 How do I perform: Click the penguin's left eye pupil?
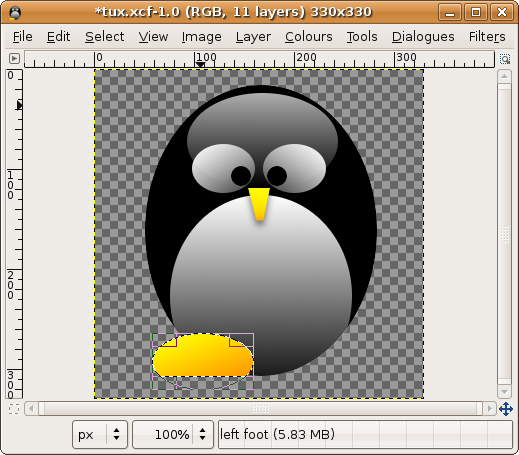241,176
